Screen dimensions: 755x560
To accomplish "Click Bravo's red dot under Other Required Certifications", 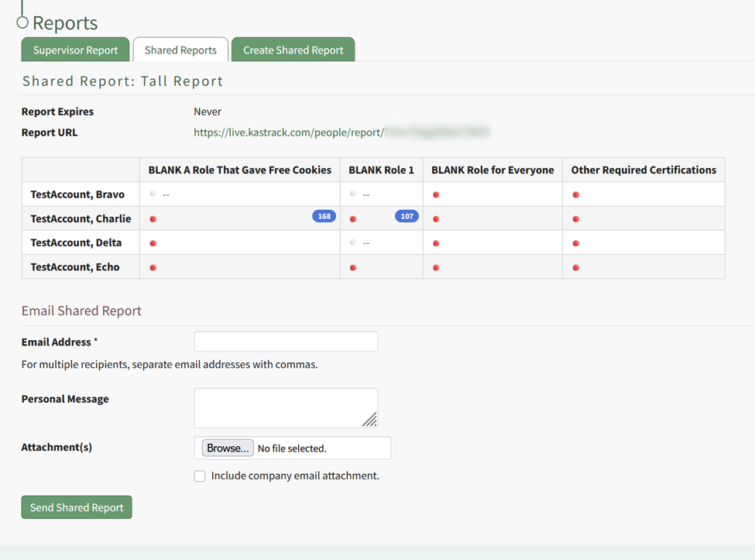I will tap(575, 194).
